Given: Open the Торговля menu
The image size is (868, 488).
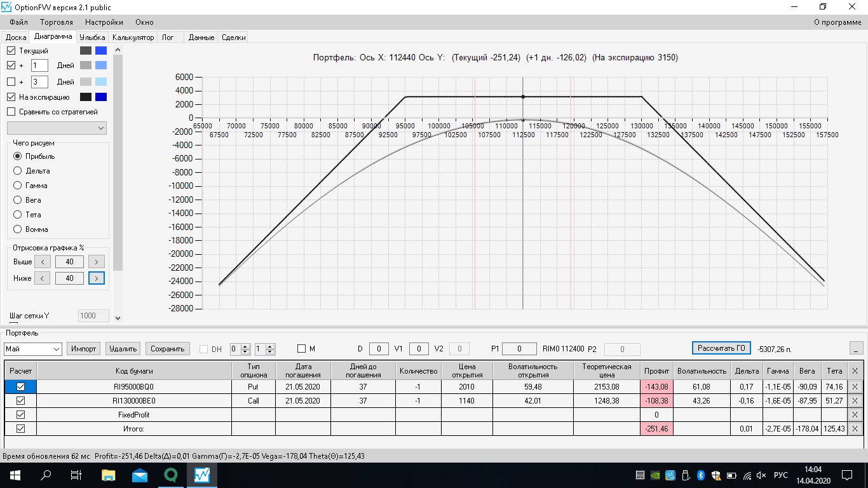Looking at the screenshot, I should (x=57, y=22).
